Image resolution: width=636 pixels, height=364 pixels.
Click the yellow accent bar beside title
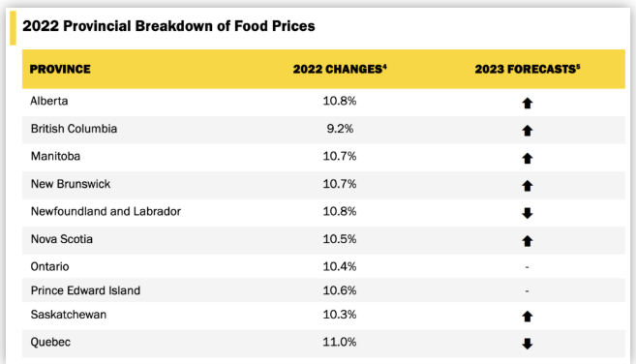[13, 28]
